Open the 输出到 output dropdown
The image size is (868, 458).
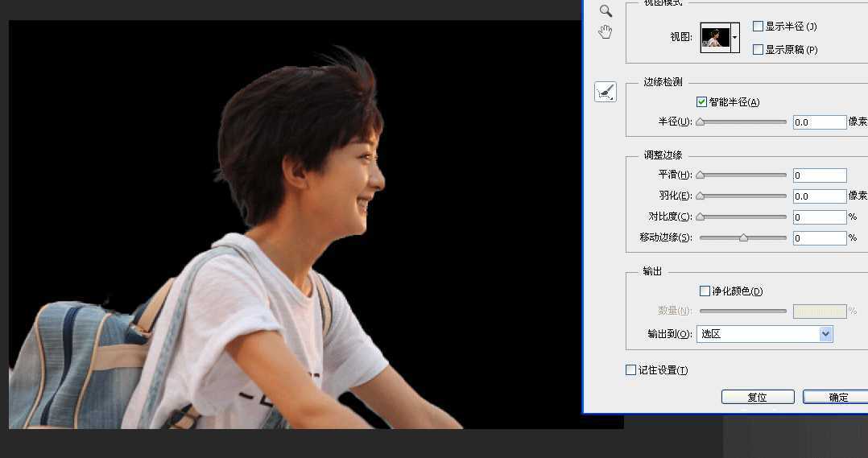click(764, 334)
